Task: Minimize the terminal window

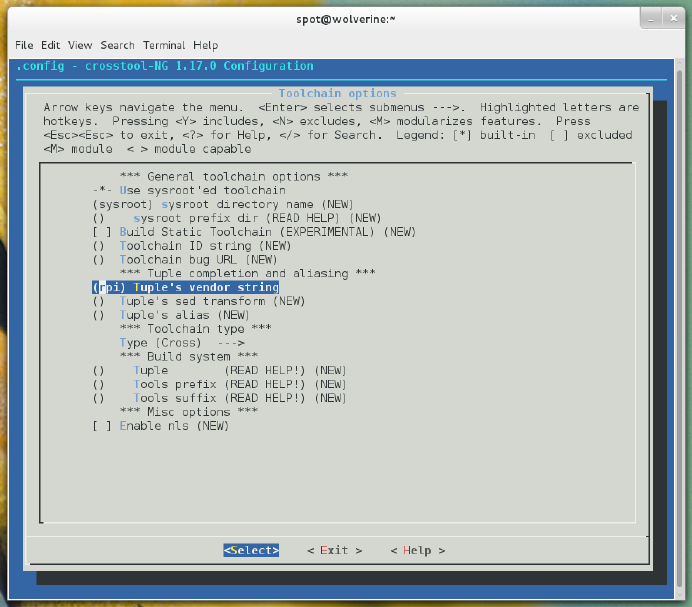Action: [651, 19]
